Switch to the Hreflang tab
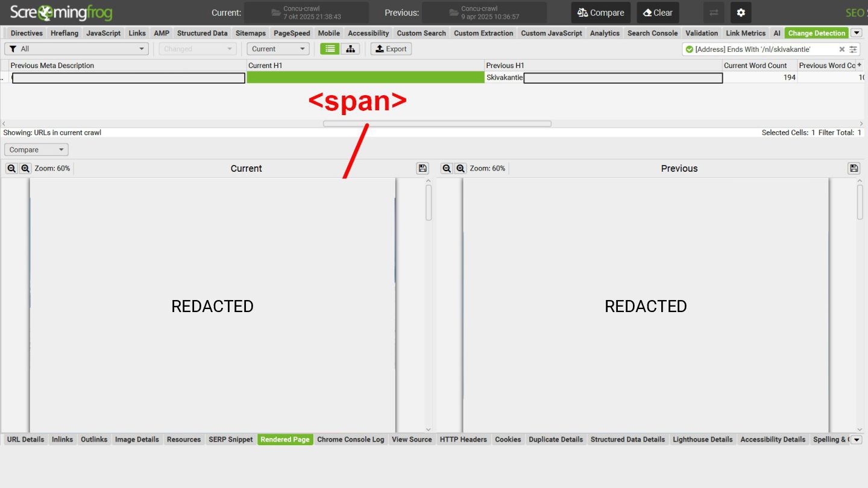The width and height of the screenshot is (868, 488). (64, 33)
